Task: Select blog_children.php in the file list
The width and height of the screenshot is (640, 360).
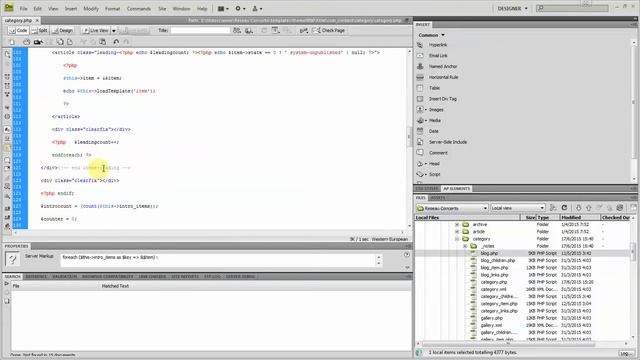Action: (498, 260)
